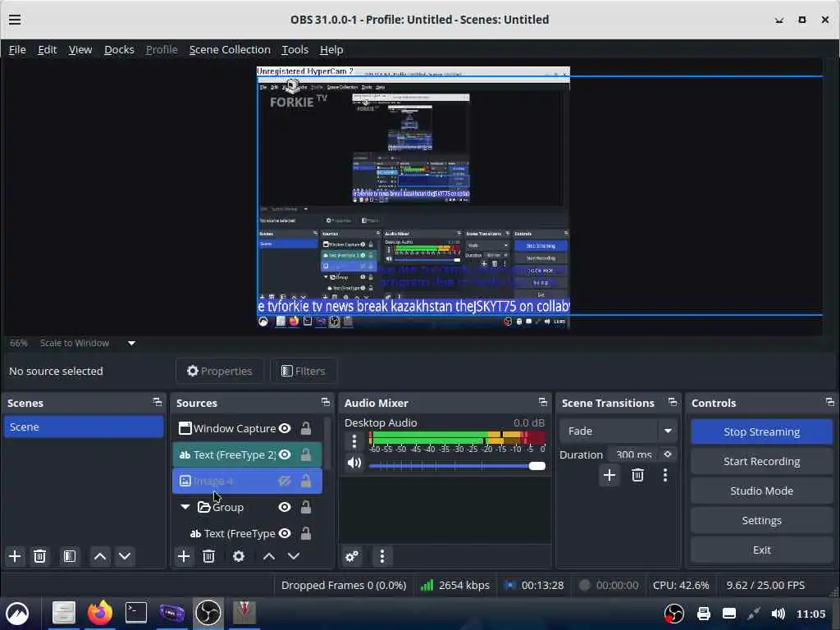This screenshot has height=630, width=840.
Task: Click Stop Streaming
Action: (761, 431)
